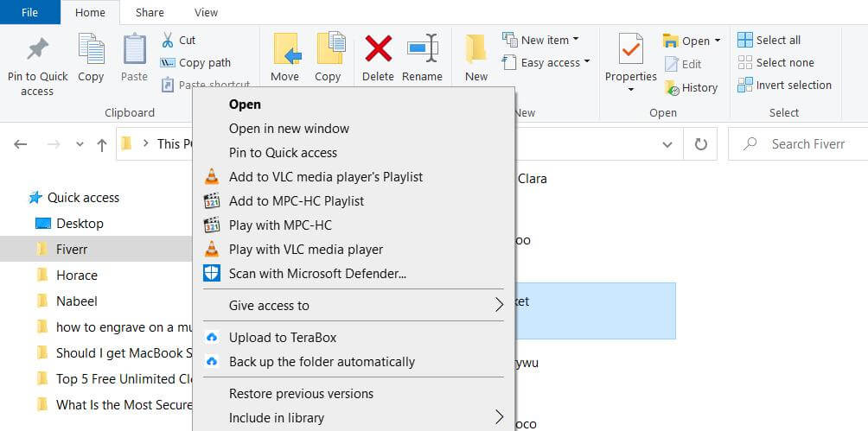Image resolution: width=868 pixels, height=431 pixels.
Task: Click the Pin to Quick access ribbon icon
Action: click(38, 50)
